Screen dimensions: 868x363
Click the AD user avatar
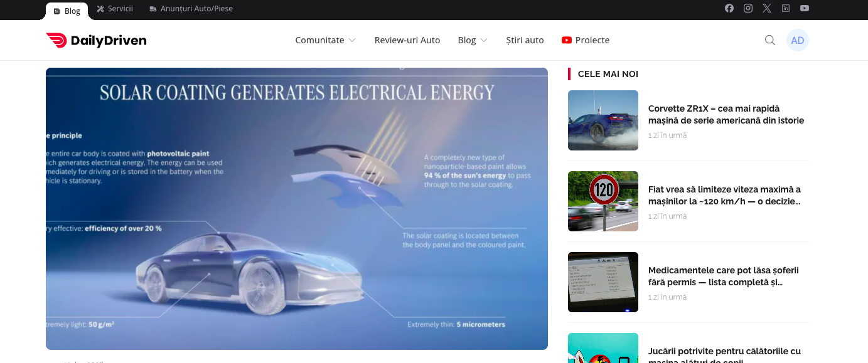click(798, 40)
